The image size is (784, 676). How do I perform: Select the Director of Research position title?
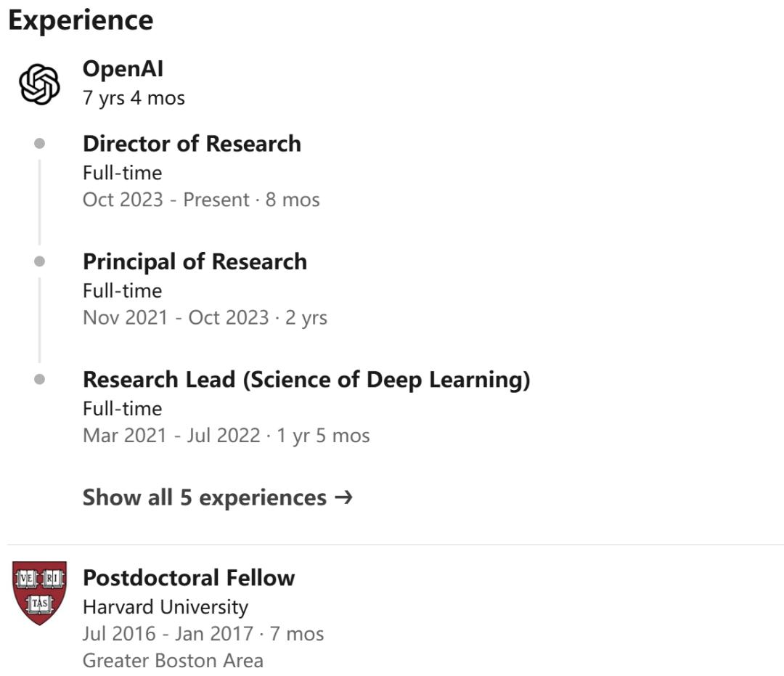[x=192, y=144]
